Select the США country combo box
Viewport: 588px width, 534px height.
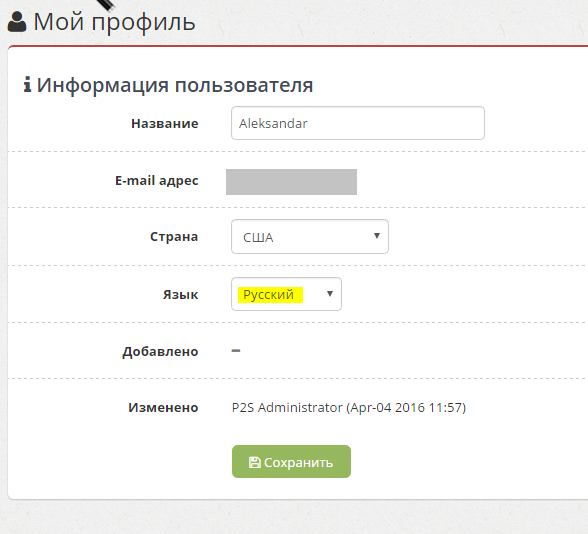tap(310, 237)
